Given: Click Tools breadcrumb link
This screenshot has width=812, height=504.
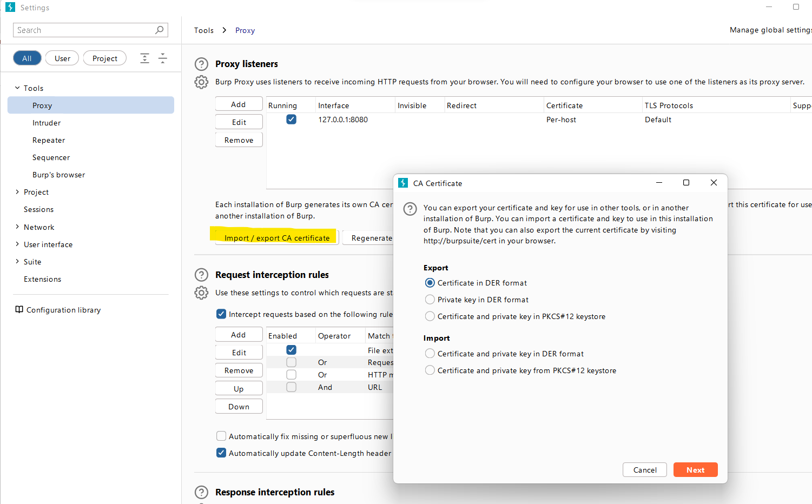Looking at the screenshot, I should click(x=204, y=30).
